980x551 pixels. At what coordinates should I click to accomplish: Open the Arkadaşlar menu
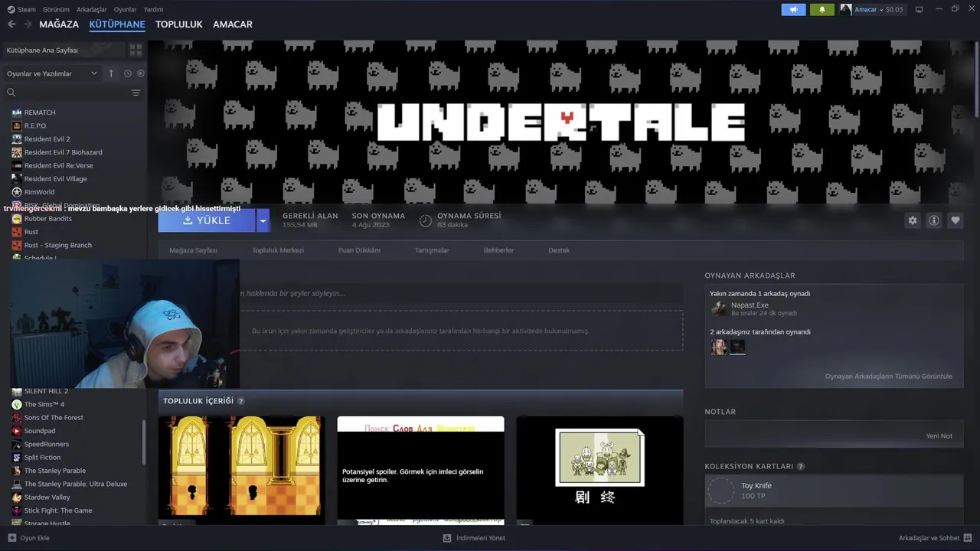point(92,9)
